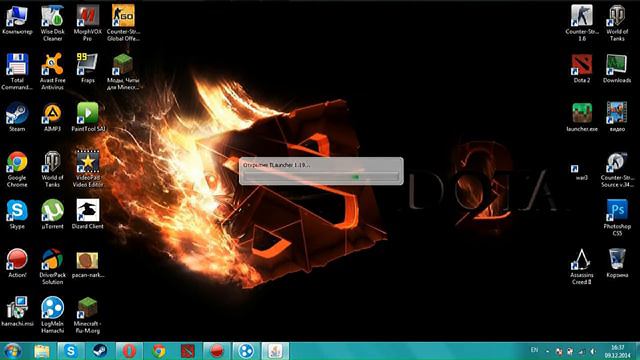The image size is (640, 360).
Task: Open the Компьютер desktop icon
Action: pyautogui.click(x=17, y=20)
